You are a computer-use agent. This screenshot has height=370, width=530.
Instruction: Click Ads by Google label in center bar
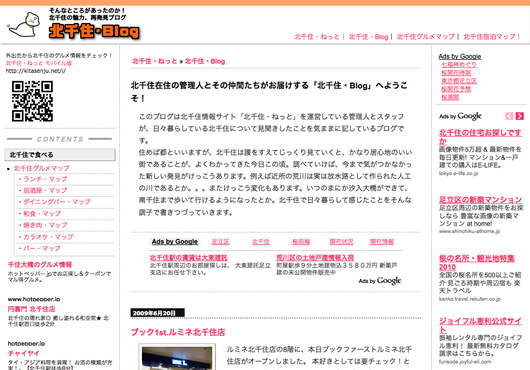[x=175, y=242]
